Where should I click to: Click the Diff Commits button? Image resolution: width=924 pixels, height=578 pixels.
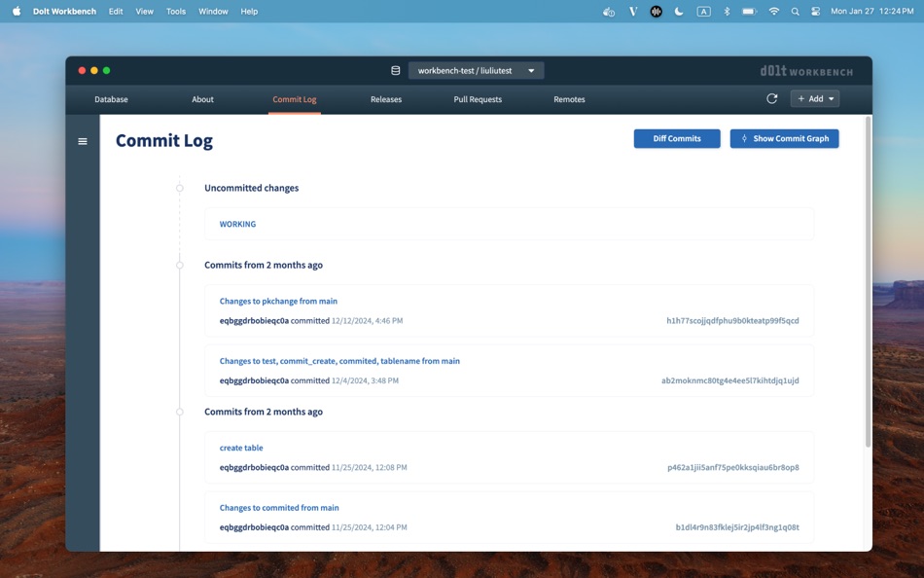pos(677,138)
